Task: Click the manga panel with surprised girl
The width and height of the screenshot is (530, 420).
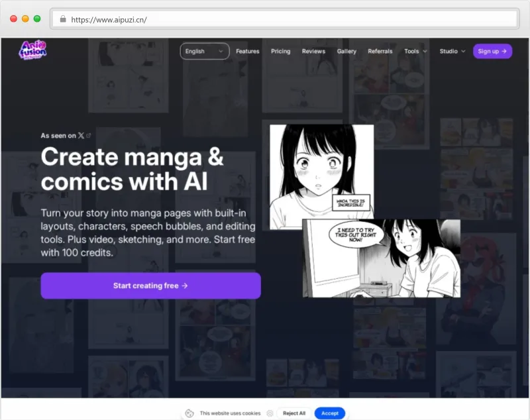Action: point(322,172)
